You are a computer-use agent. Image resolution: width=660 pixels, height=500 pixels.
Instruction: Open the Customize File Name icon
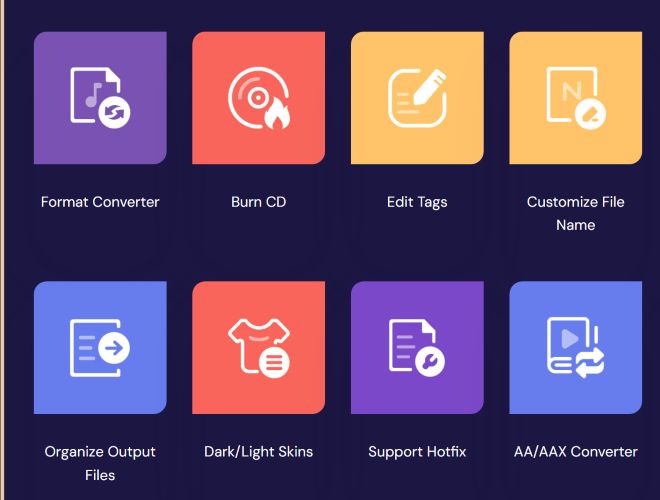[x=575, y=97]
